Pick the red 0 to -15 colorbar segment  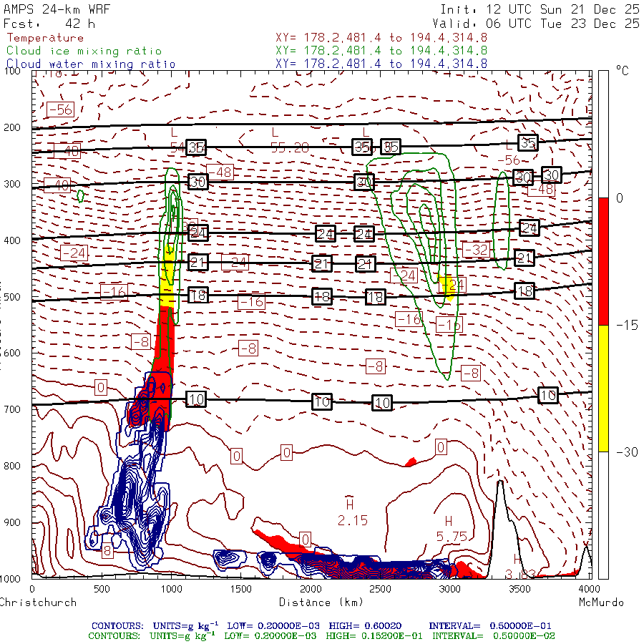coord(603,261)
